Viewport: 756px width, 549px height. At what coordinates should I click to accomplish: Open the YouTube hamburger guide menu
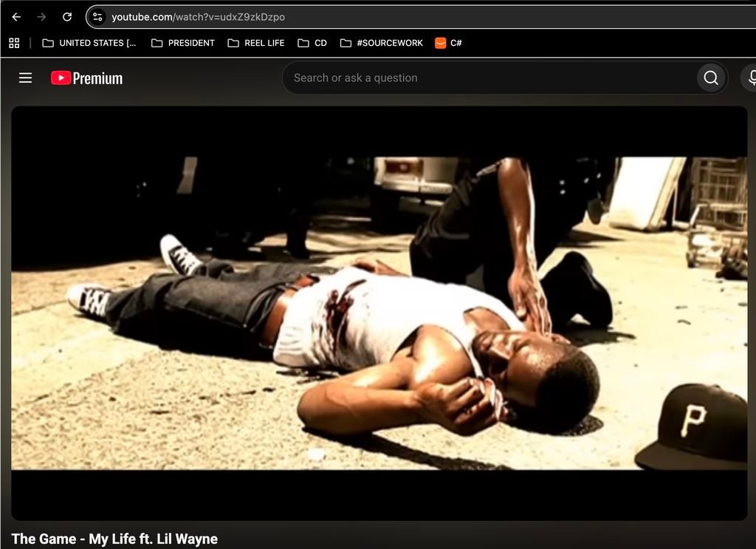[x=26, y=78]
